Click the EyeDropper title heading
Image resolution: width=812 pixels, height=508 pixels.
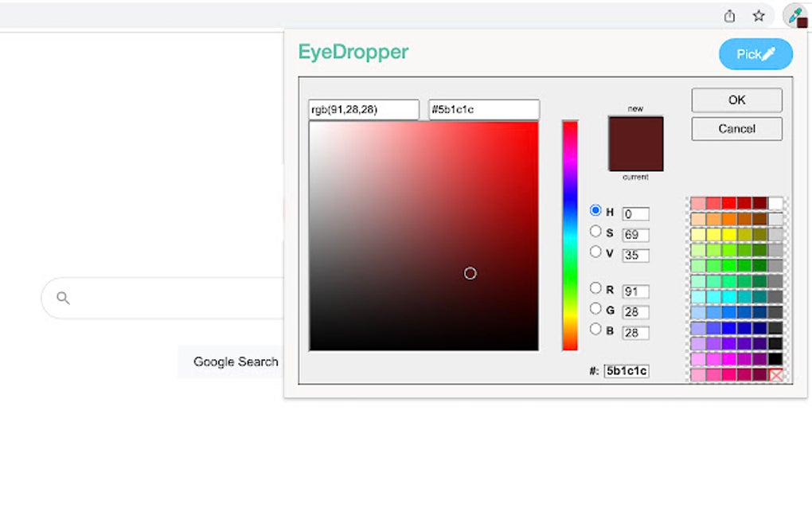tap(353, 54)
